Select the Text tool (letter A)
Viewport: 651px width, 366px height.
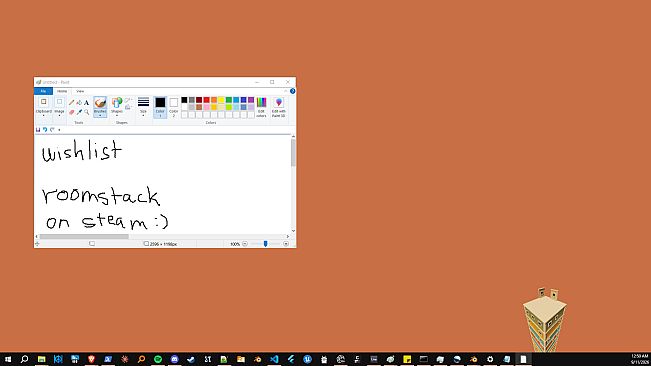click(x=86, y=102)
